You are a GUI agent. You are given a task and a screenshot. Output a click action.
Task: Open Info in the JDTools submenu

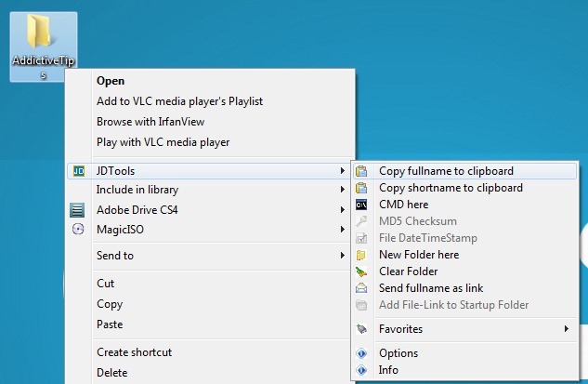465,370
